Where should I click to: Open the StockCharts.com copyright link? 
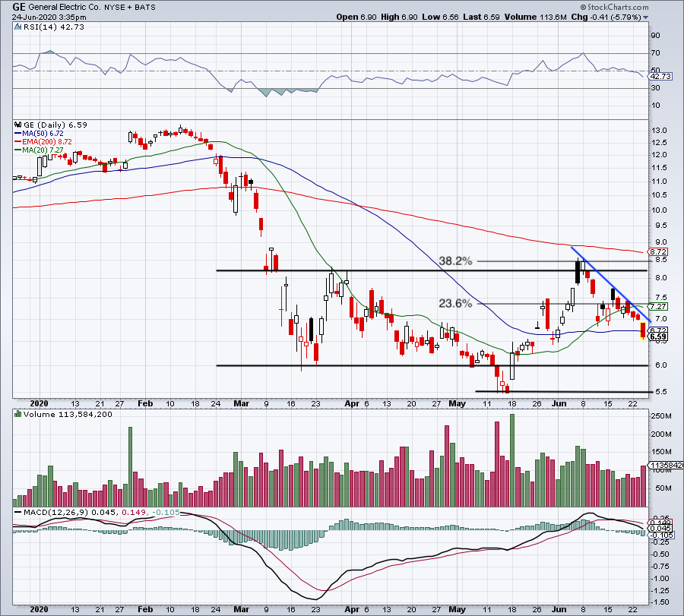(615, 7)
